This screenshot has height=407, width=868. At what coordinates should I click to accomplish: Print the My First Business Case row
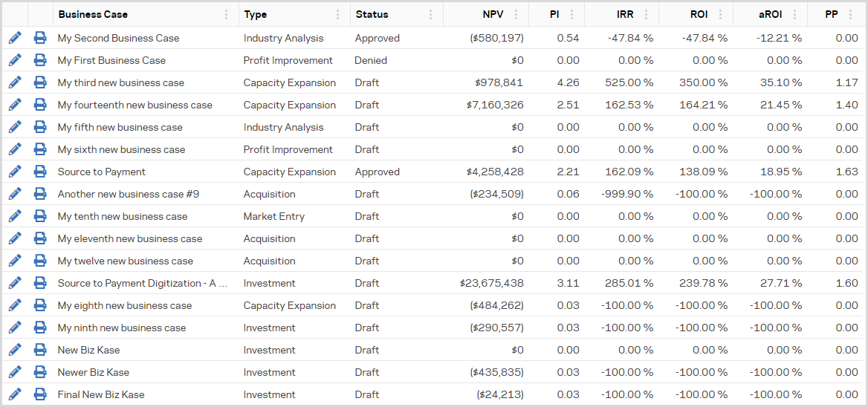pos(40,60)
